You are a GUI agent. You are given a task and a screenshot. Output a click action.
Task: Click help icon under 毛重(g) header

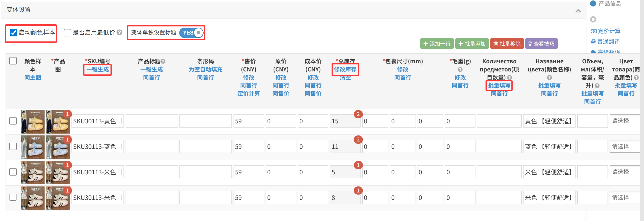[x=460, y=69]
